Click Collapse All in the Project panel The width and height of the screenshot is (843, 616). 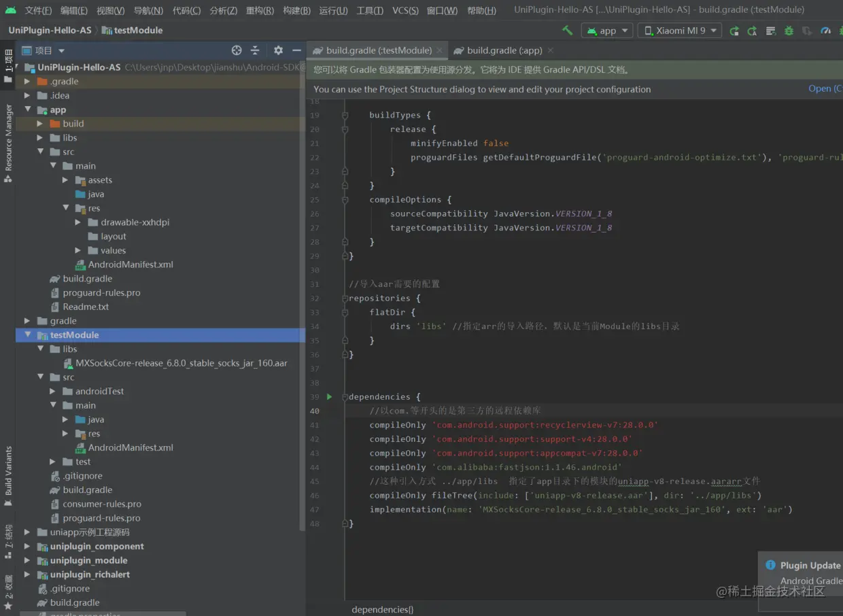click(x=255, y=50)
